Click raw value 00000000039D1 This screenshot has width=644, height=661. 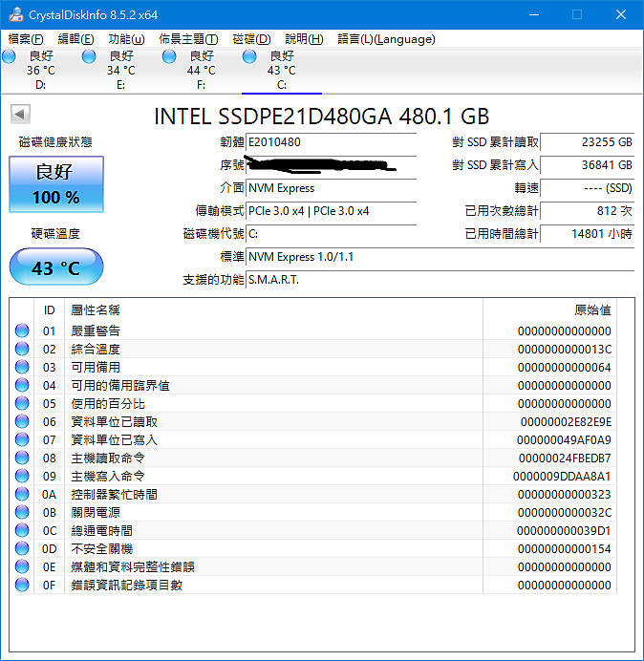564,530
